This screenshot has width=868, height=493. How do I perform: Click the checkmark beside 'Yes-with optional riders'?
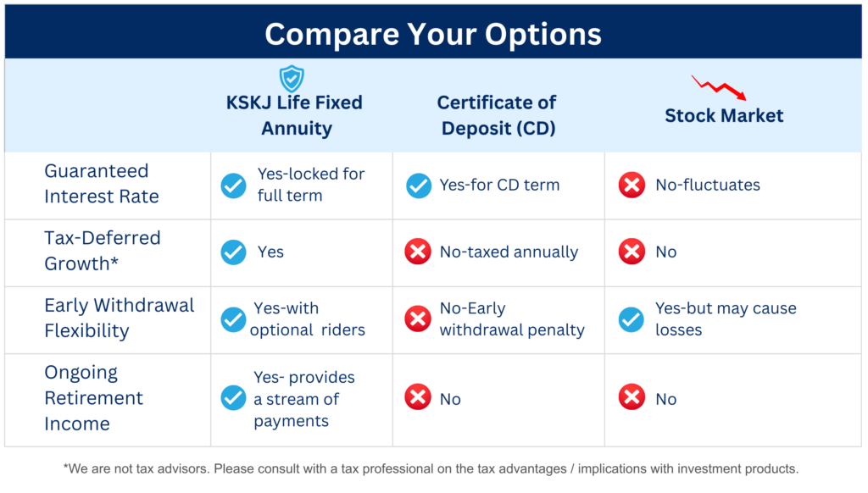234,319
